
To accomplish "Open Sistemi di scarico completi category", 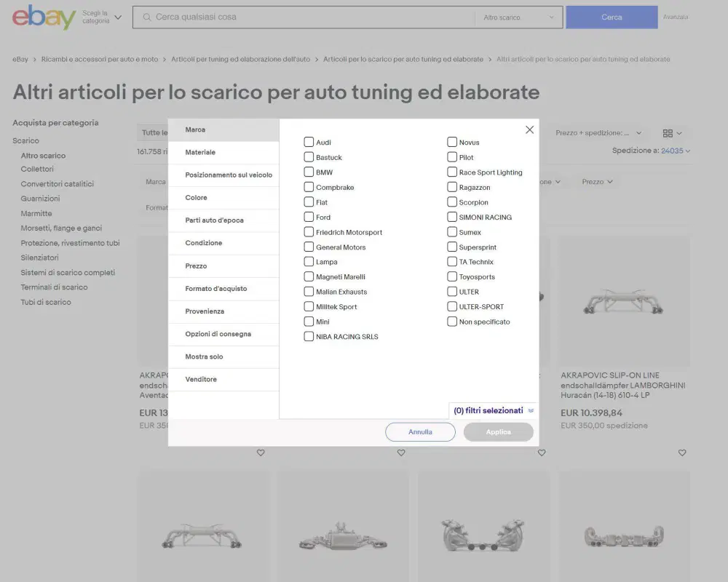I will [68, 273].
